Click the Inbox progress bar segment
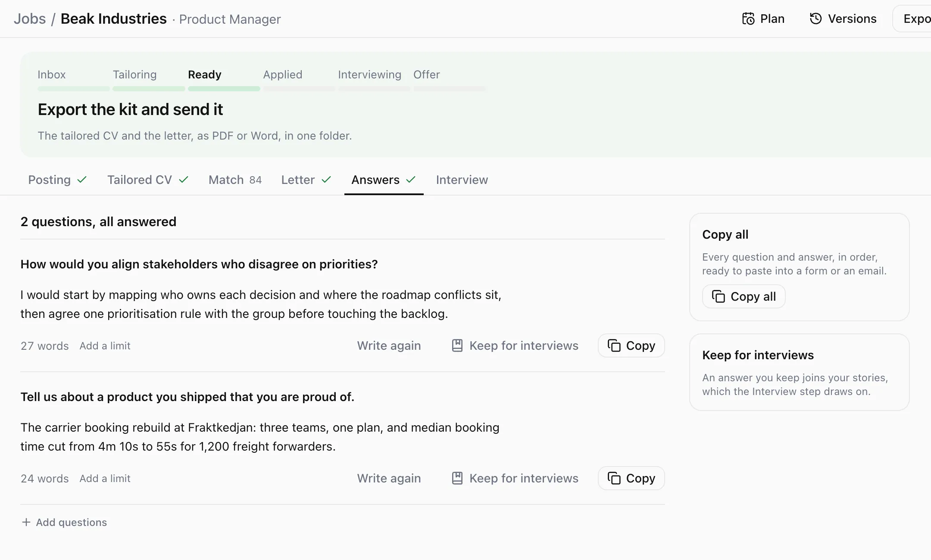The height and width of the screenshot is (560, 931). click(x=74, y=89)
